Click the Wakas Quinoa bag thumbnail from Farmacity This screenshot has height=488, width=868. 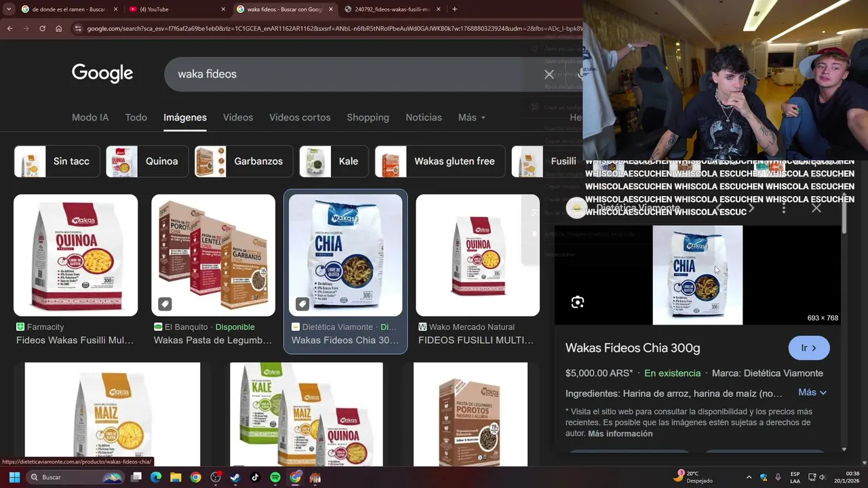(75, 256)
